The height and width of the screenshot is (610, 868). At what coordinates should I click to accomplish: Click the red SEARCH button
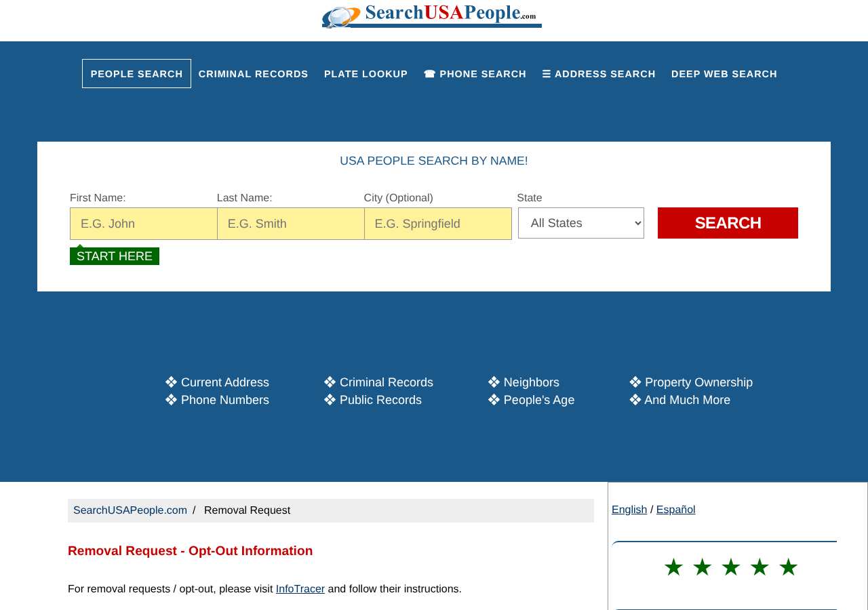[x=728, y=223]
